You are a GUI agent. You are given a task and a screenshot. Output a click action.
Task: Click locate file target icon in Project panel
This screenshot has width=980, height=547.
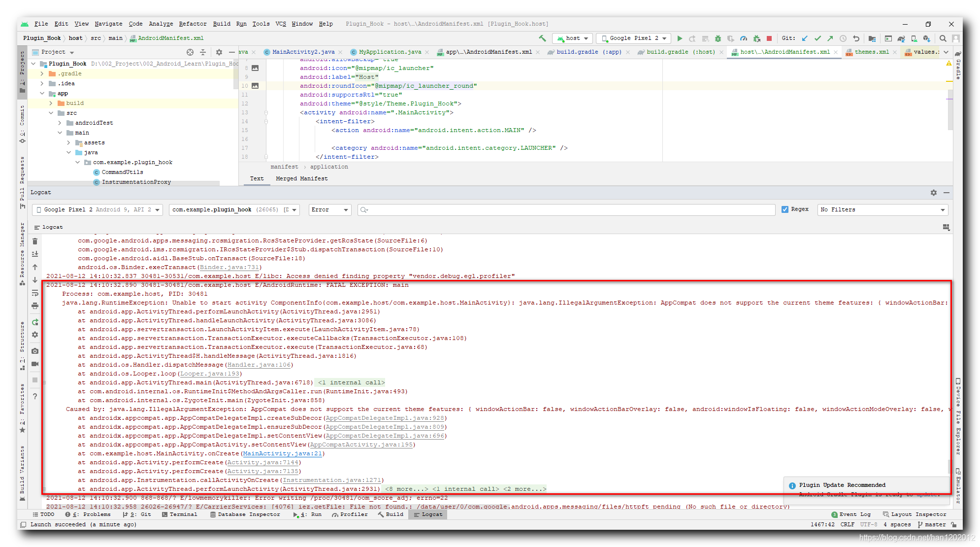190,52
